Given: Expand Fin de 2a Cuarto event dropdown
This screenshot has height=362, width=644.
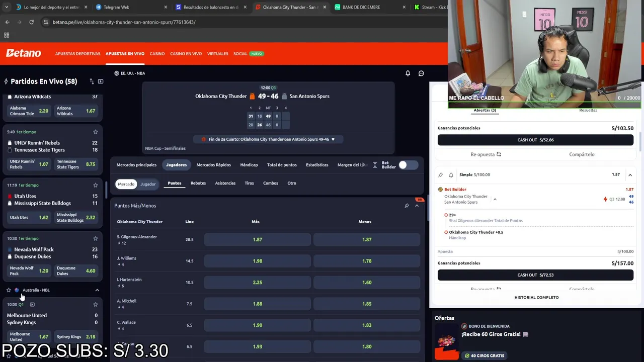Looking at the screenshot, I should [333, 139].
